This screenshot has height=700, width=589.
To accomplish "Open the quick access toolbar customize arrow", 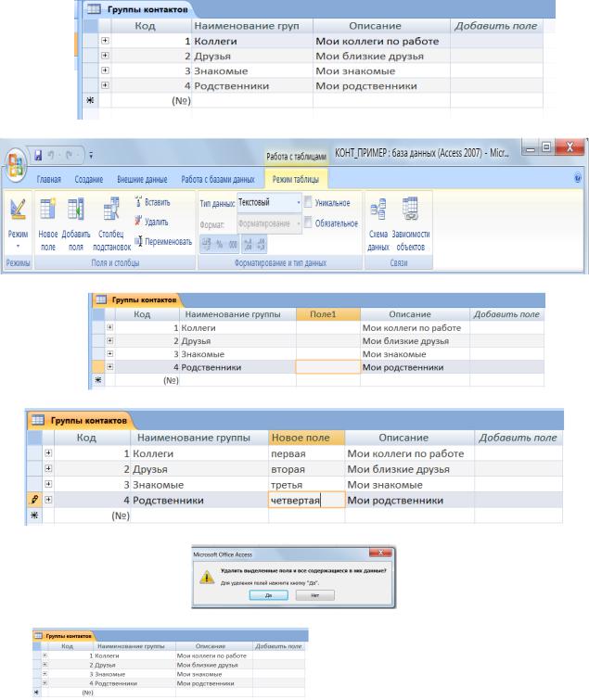I will 91,156.
